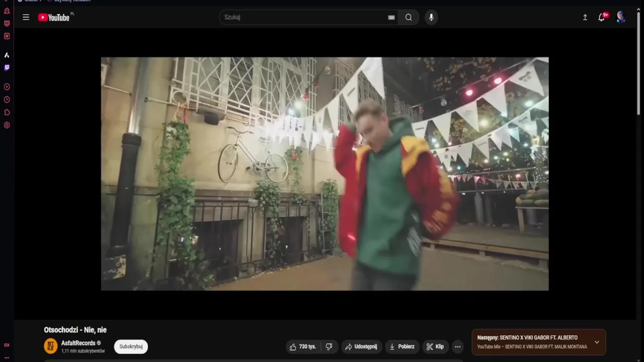
Task: Open GX Cleaner in the sidebar
Action: click(x=7, y=11)
